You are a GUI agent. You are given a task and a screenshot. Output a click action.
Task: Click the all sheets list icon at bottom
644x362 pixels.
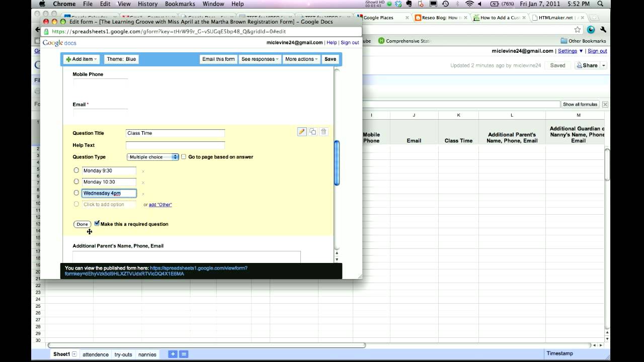click(x=184, y=354)
